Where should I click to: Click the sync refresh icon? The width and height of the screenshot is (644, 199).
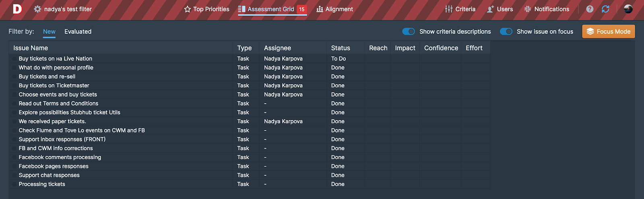pos(605,9)
